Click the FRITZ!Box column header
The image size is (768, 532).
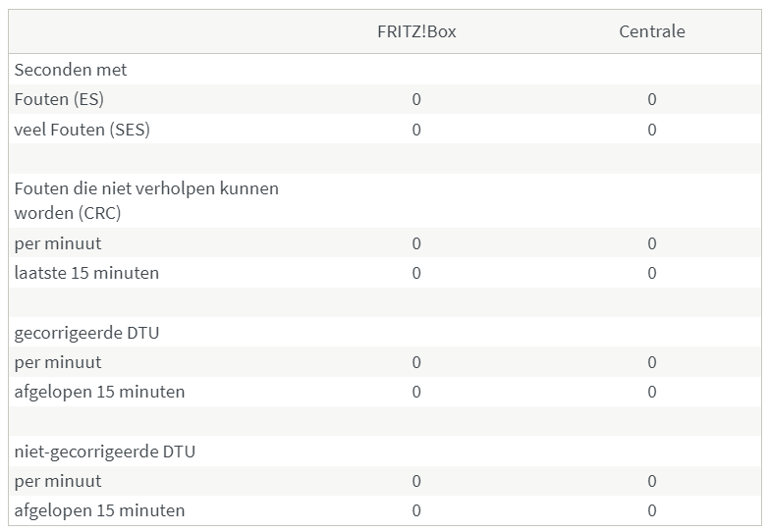[416, 31]
